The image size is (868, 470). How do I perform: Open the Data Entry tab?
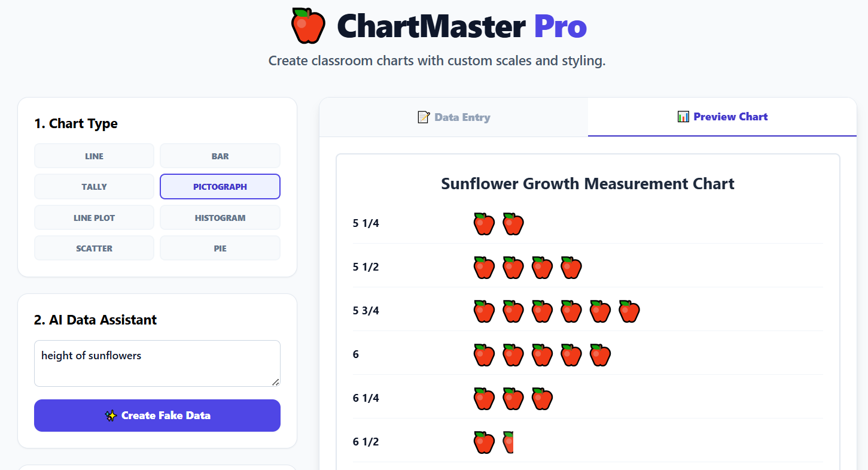pos(453,117)
